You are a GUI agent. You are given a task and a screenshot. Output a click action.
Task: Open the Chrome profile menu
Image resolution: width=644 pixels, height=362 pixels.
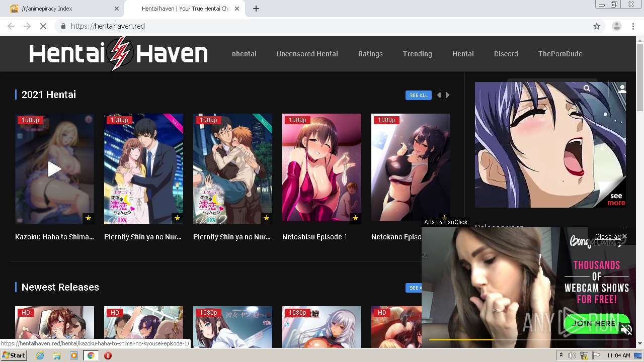pos(616,26)
